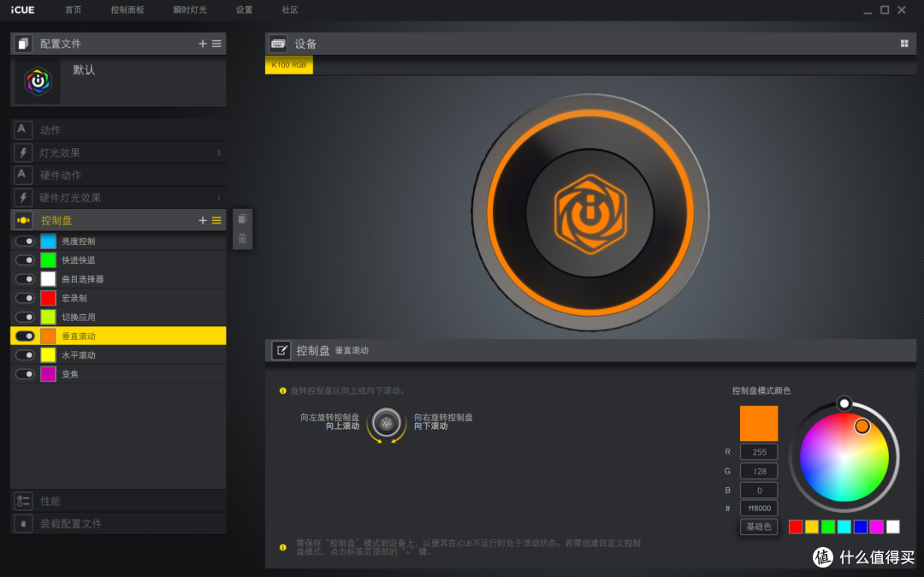
Task: Click the small dial rotation illustration icon
Action: [387, 423]
